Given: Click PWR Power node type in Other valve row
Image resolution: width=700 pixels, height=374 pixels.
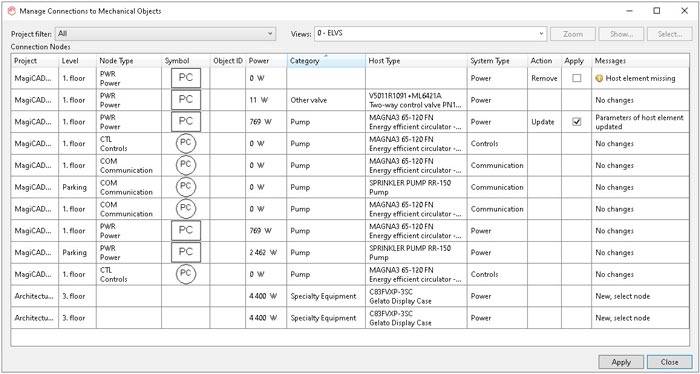Looking at the screenshot, I should point(129,100).
